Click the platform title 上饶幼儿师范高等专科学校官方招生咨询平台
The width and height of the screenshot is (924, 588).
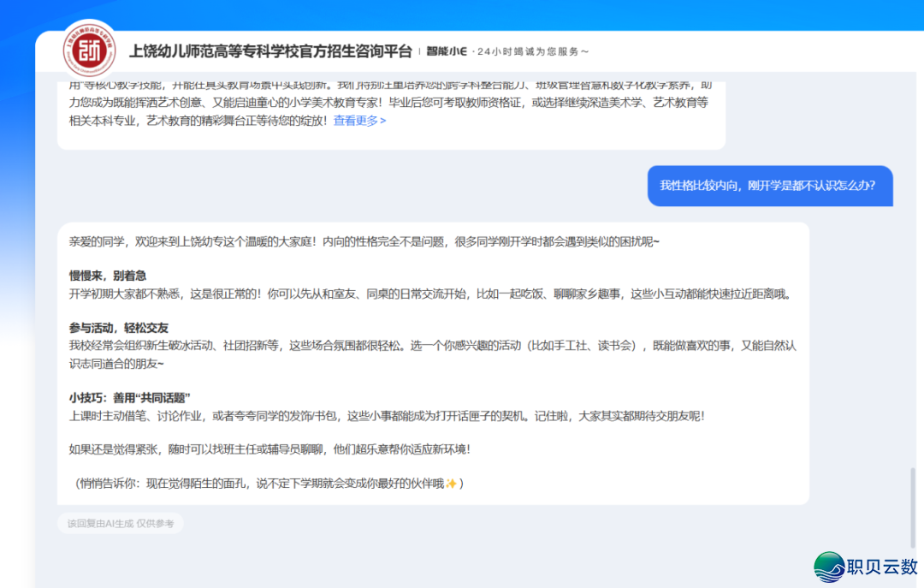270,51
